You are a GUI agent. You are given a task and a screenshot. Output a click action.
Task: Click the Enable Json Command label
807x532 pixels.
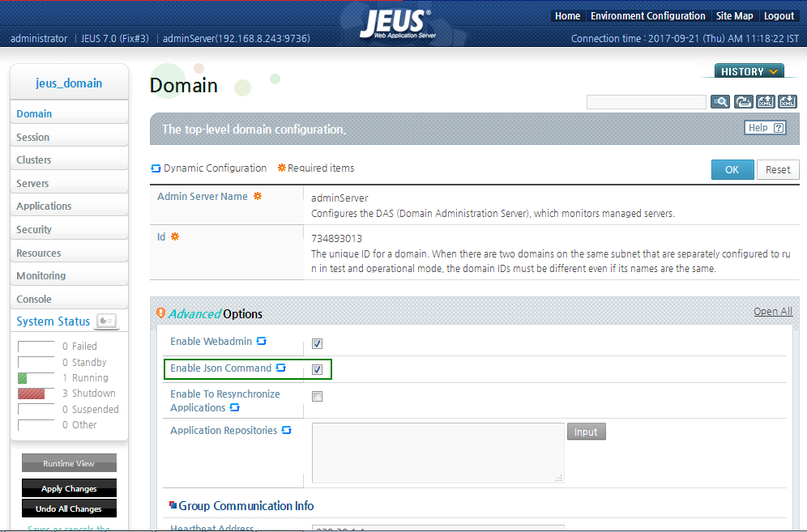point(221,368)
